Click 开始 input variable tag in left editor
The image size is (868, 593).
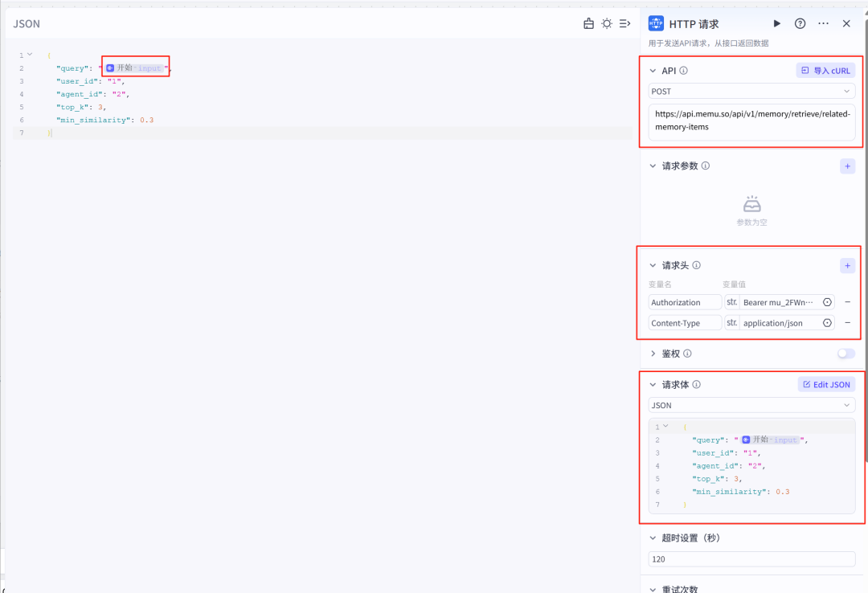134,67
